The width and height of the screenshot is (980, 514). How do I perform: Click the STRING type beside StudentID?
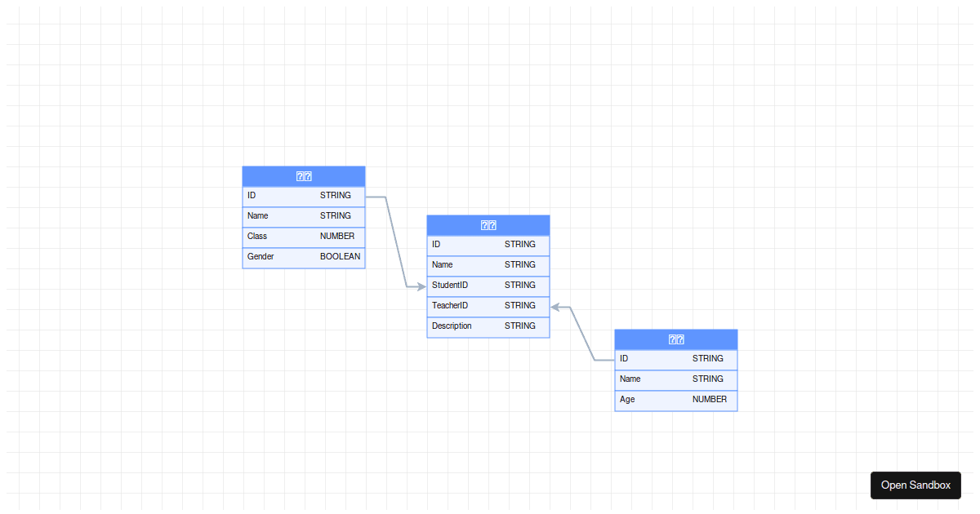[520, 286]
